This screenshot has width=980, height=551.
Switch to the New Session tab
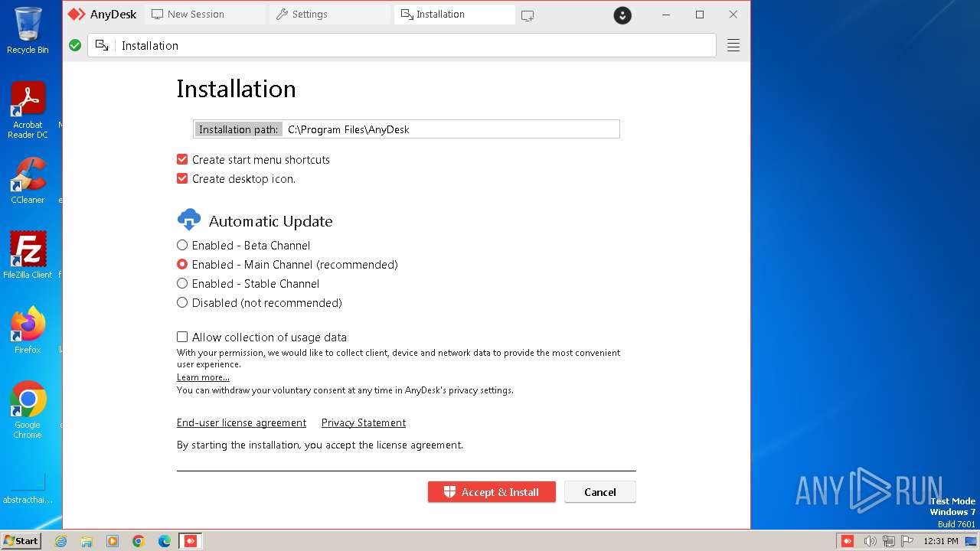pyautogui.click(x=205, y=15)
